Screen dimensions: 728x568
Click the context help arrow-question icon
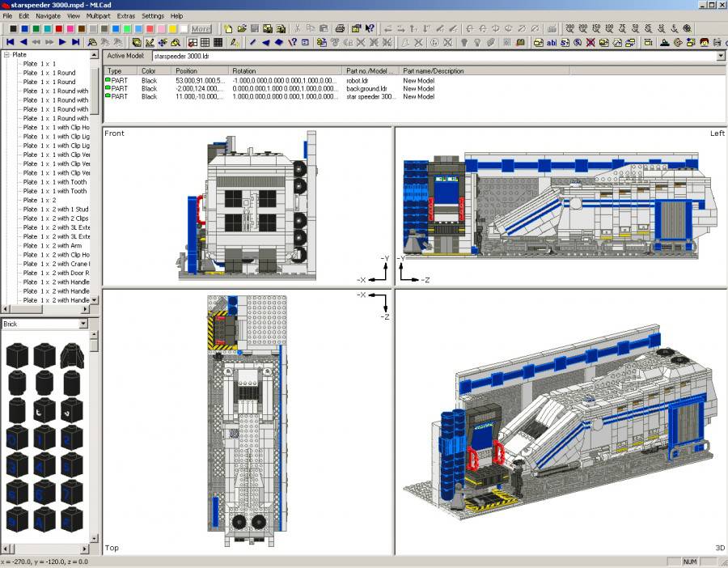pyautogui.click(x=370, y=29)
